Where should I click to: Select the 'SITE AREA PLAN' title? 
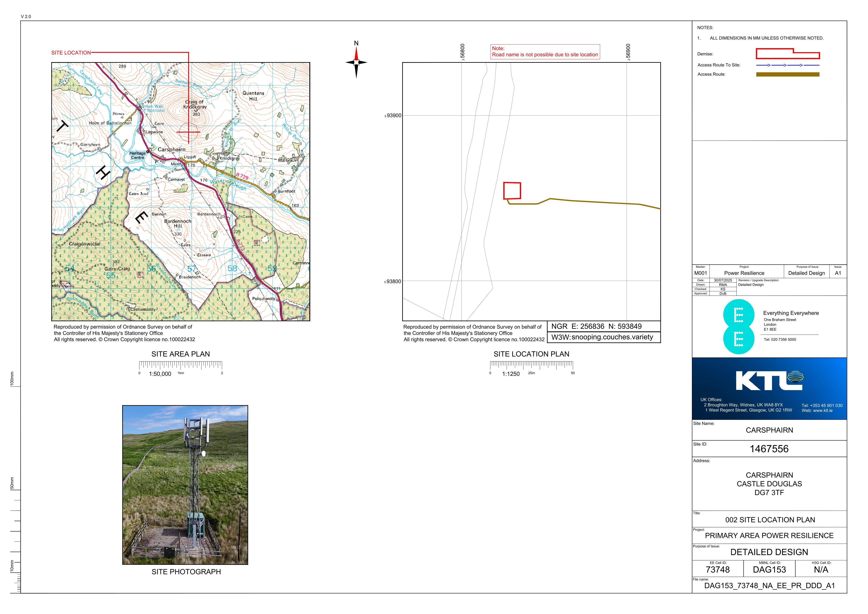click(181, 354)
